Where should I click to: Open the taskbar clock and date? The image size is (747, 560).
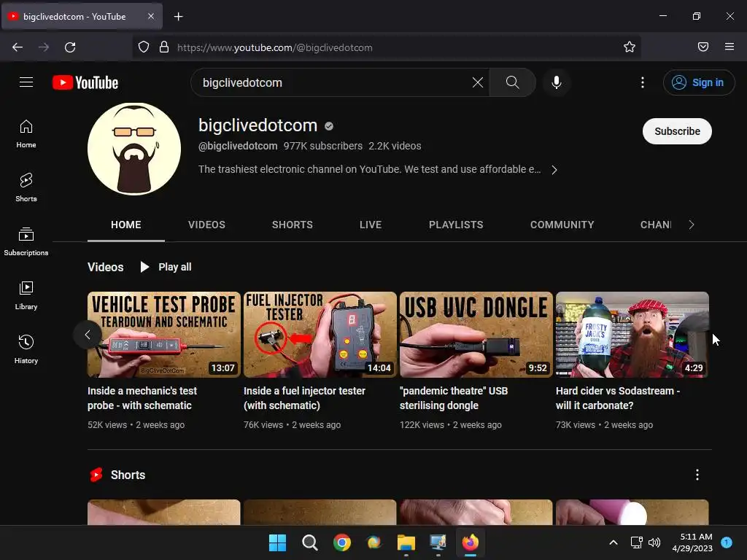point(692,542)
